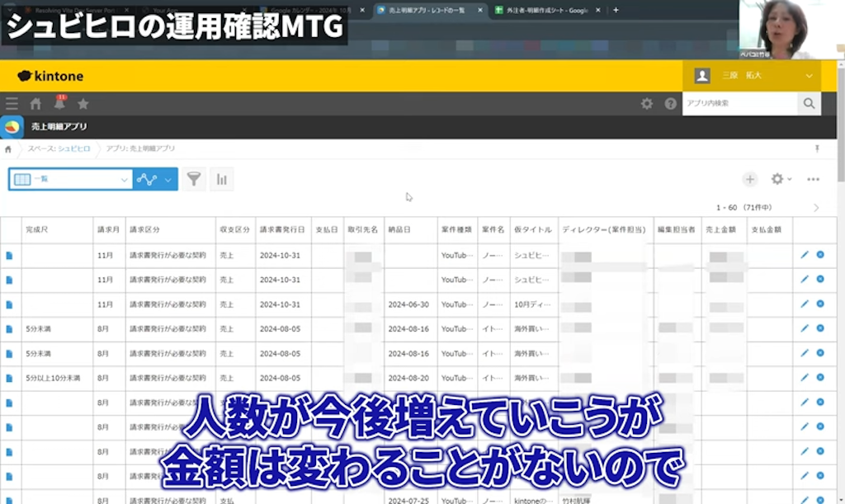Open the hamburger menu in top-left corner
The height and width of the screenshot is (504, 845).
point(11,104)
